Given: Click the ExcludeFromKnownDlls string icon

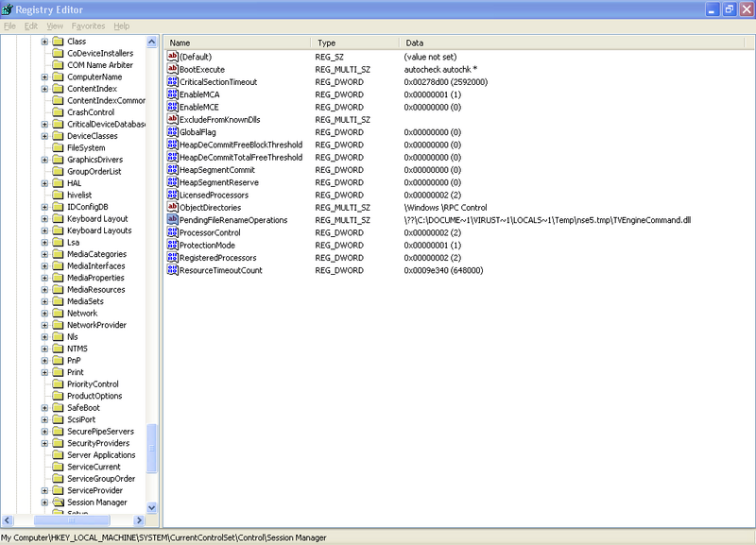Looking at the screenshot, I should (173, 119).
